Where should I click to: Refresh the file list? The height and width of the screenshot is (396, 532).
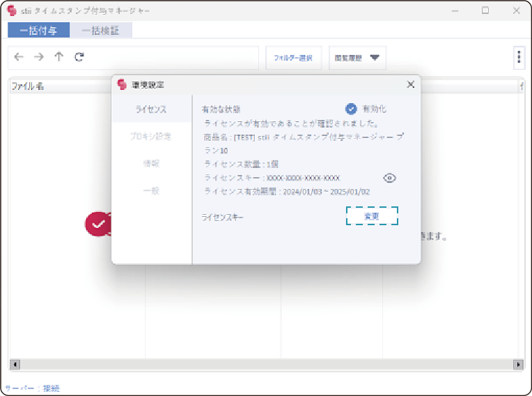coord(79,58)
